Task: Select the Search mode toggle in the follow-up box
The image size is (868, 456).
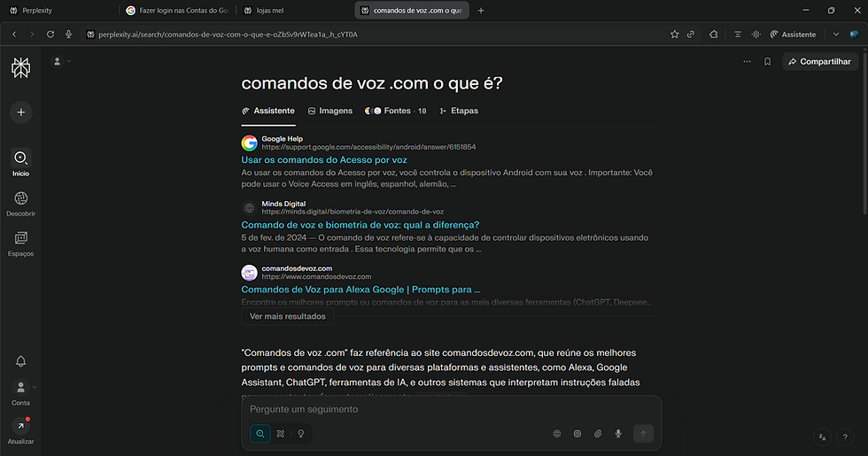Action: (x=260, y=433)
